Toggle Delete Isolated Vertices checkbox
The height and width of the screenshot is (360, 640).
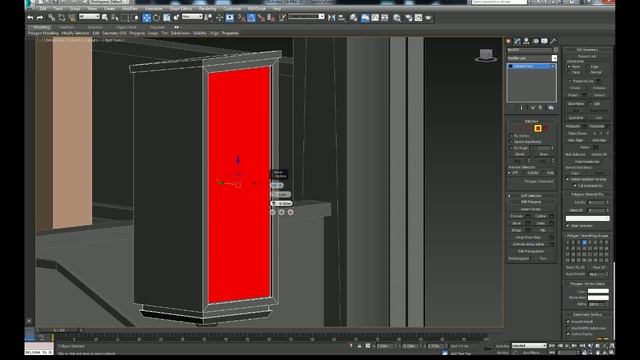(568, 179)
